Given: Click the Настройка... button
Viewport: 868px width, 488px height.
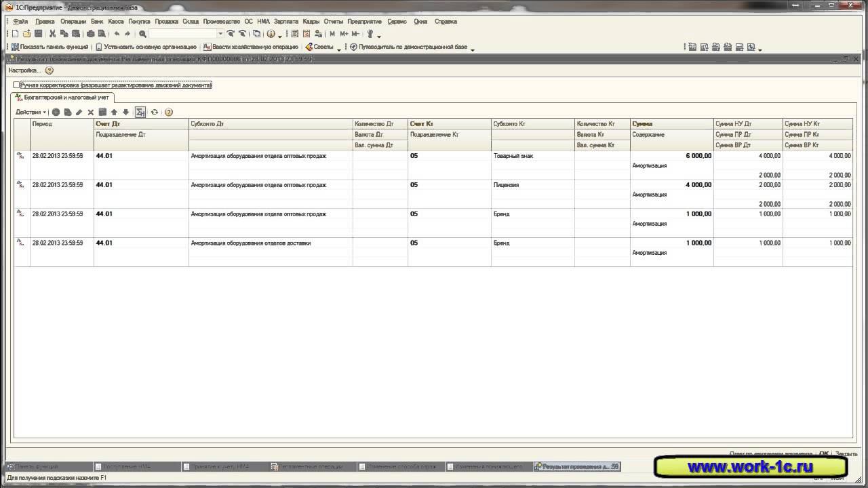Looking at the screenshot, I should click(24, 70).
